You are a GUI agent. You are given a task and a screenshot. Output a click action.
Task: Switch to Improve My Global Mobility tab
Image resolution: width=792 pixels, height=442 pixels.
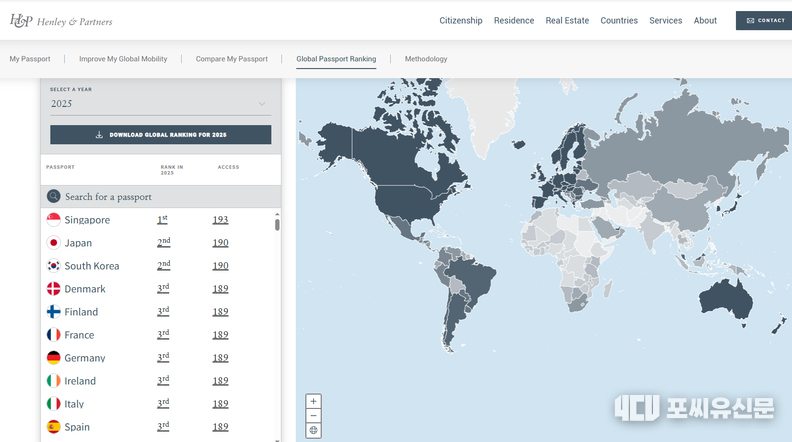coord(123,59)
